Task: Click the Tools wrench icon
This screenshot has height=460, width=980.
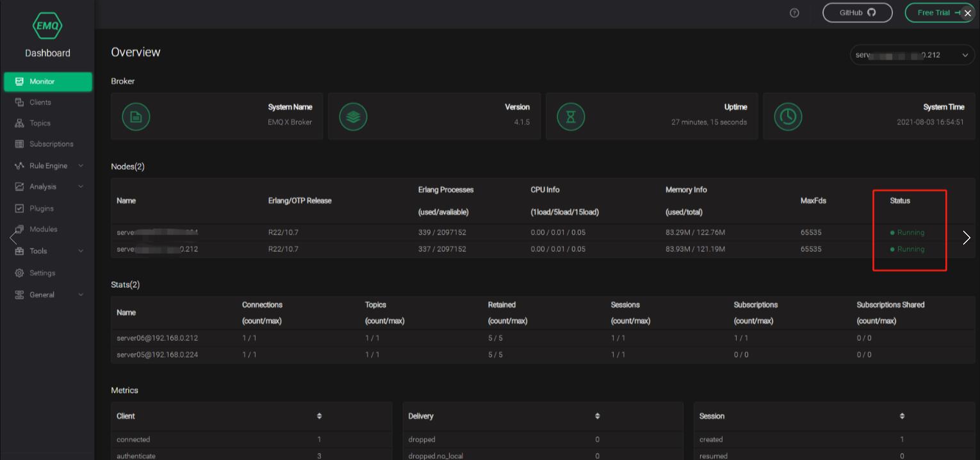Action: pos(19,251)
